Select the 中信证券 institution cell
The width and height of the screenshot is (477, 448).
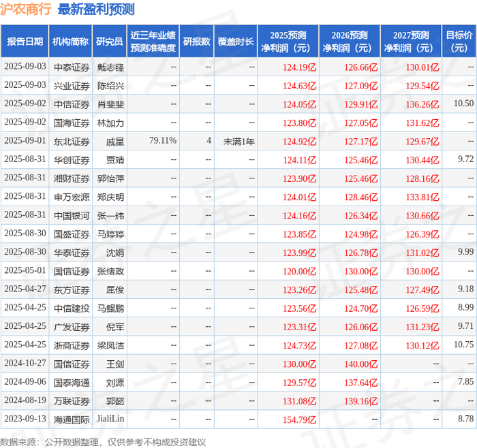click(x=72, y=104)
